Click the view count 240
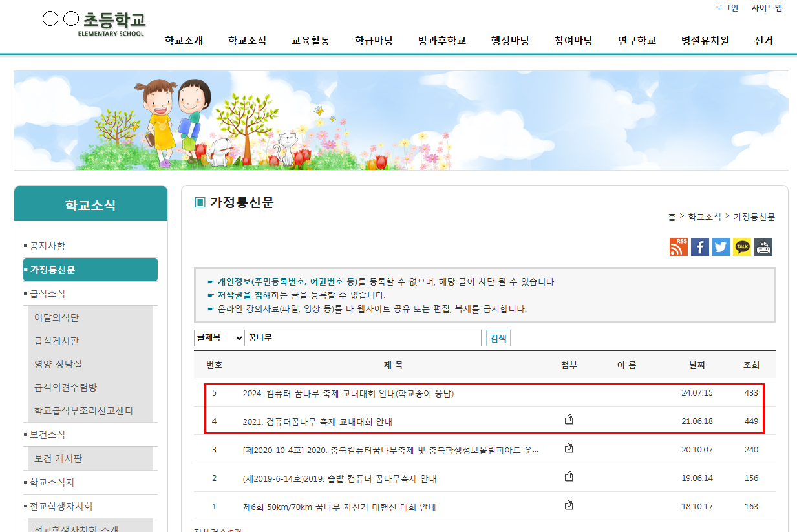The image size is (797, 532). [751, 450]
